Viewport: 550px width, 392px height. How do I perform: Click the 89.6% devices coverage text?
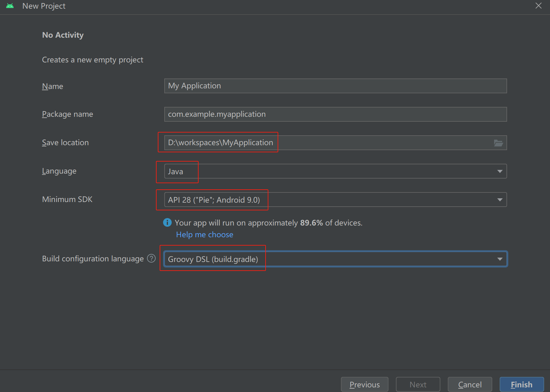pos(268,223)
